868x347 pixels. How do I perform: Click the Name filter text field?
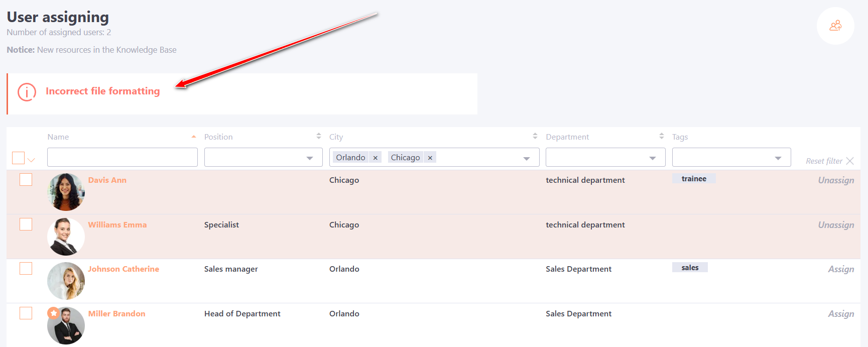(x=122, y=158)
